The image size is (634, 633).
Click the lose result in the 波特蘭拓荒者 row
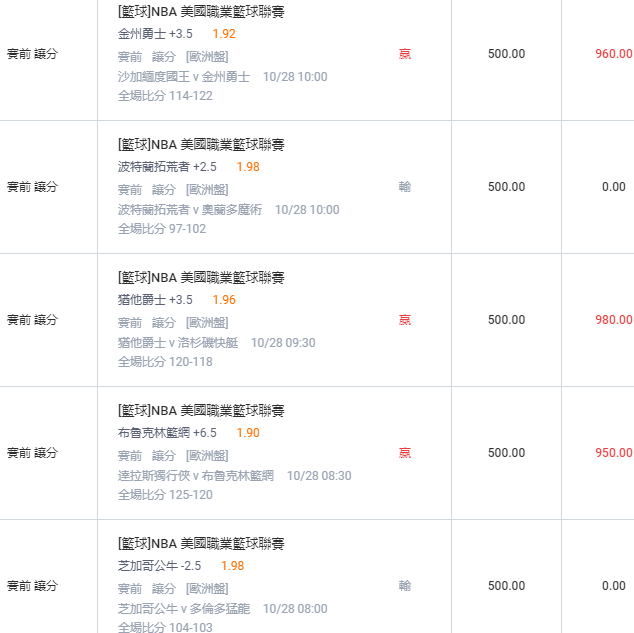click(x=405, y=187)
